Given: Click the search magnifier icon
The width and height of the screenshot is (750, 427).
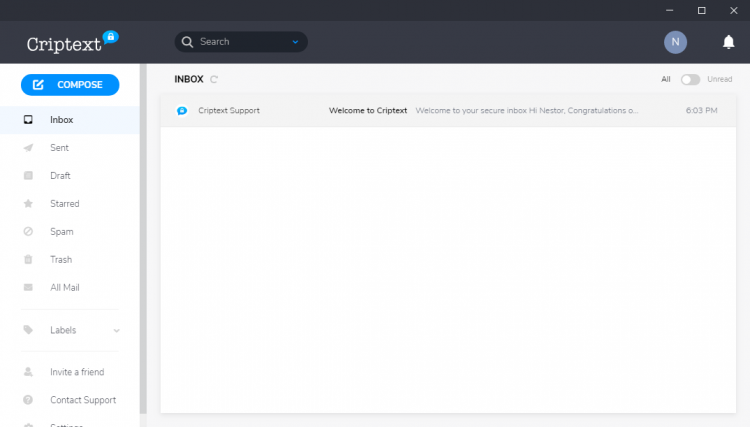Looking at the screenshot, I should [x=188, y=42].
